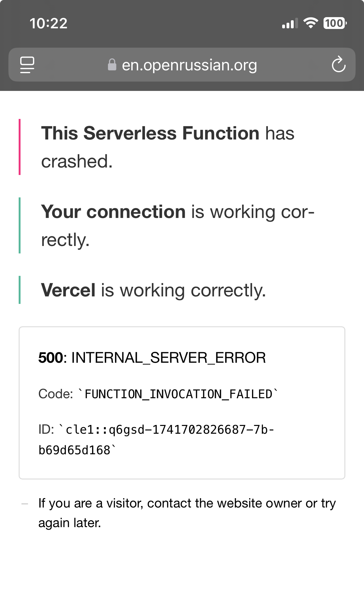This screenshot has width=364, height=595.
Task: Tap the Wi-Fi status icon
Action: pos(310,23)
